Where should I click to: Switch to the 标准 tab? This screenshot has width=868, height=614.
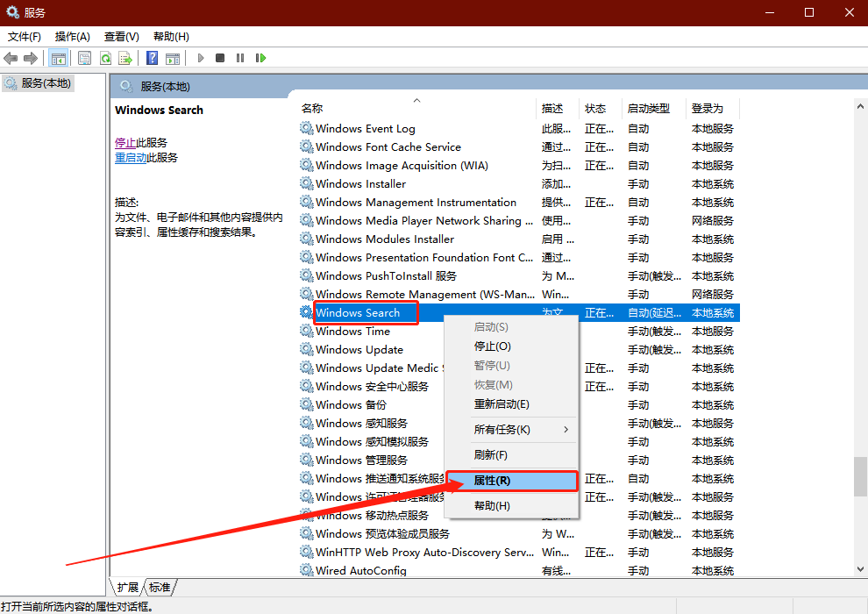tap(160, 587)
